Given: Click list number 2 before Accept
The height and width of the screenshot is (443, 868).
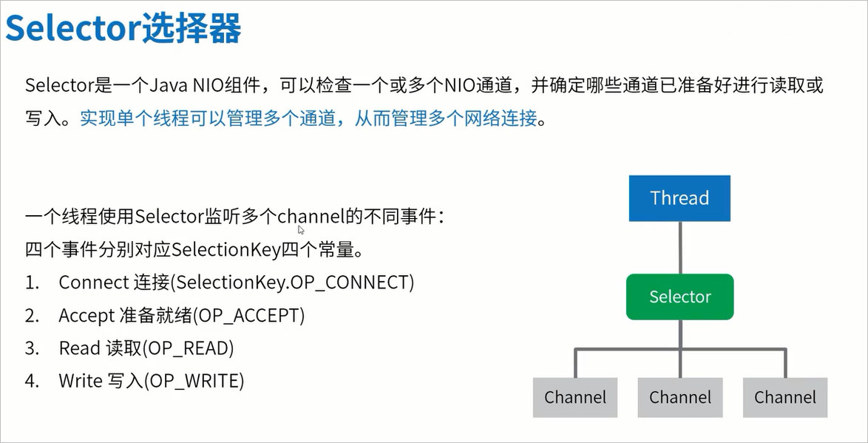Looking at the screenshot, I should coord(32,316).
